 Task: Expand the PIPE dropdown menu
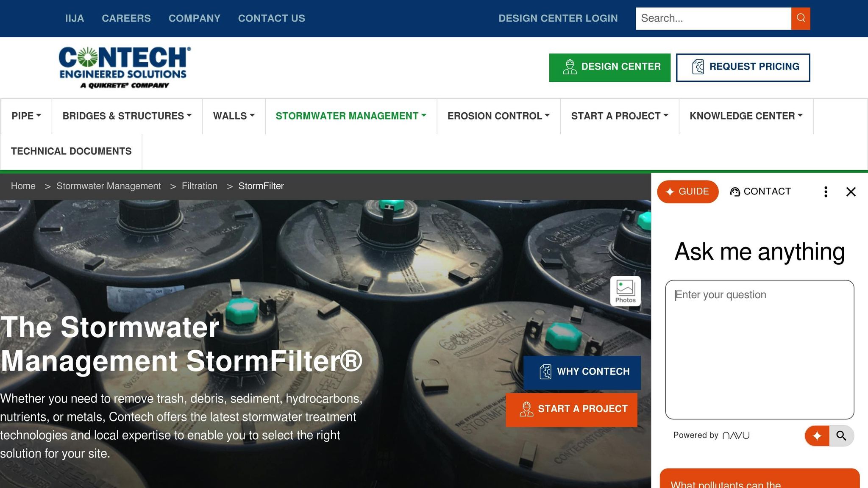(26, 116)
